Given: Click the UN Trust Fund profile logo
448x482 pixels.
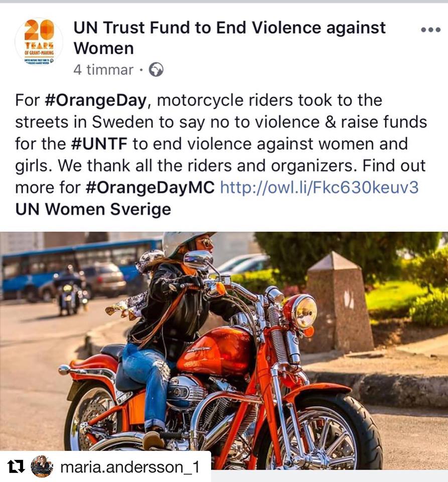Looking at the screenshot, I should click(x=39, y=42).
